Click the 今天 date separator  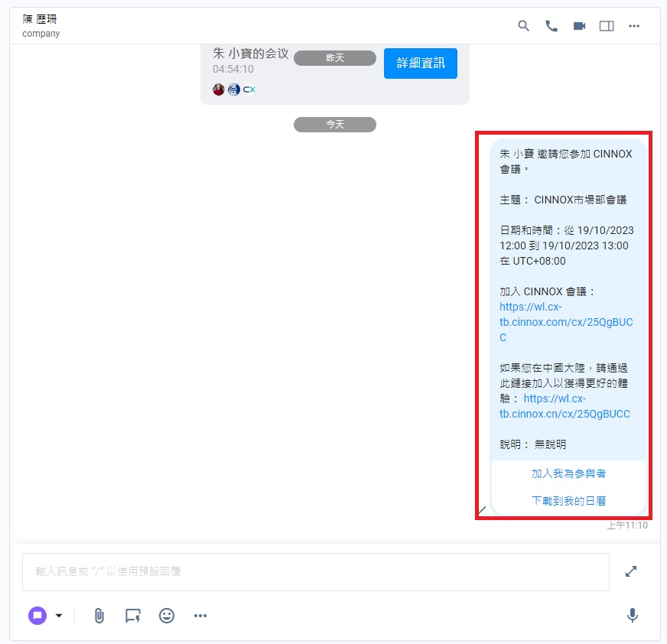click(x=335, y=124)
